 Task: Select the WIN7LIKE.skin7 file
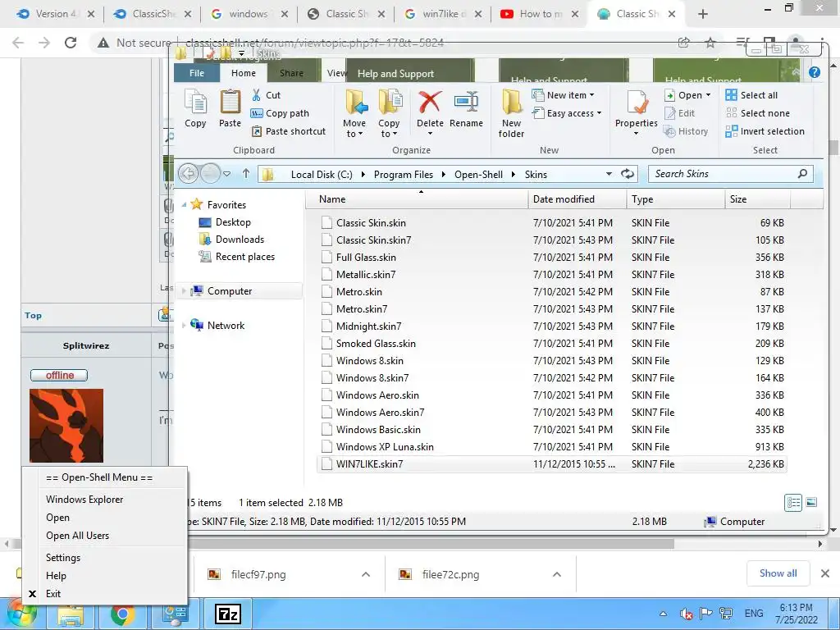pos(552,464)
